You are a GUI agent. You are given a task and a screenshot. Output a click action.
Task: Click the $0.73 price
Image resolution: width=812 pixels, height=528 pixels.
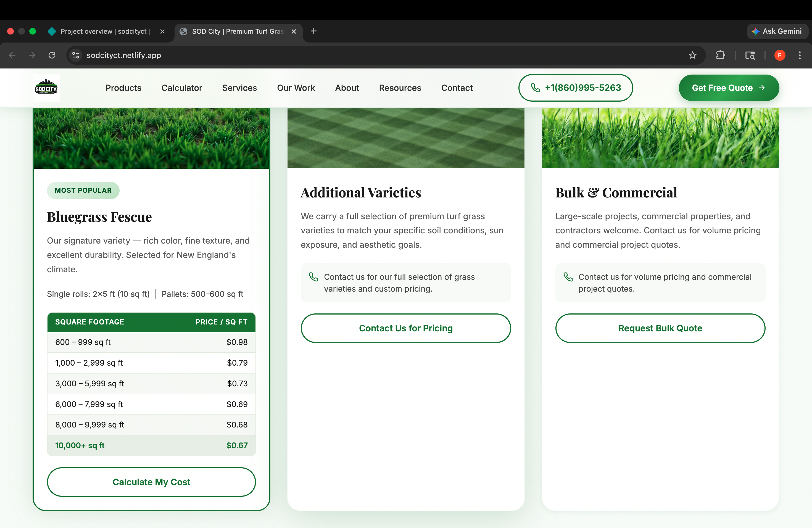point(238,384)
